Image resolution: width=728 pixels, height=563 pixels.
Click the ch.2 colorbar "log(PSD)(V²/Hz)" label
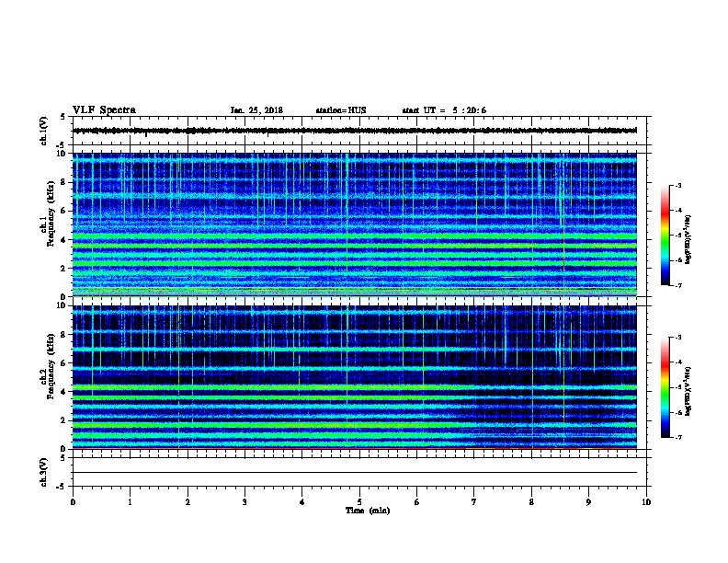(688, 392)
